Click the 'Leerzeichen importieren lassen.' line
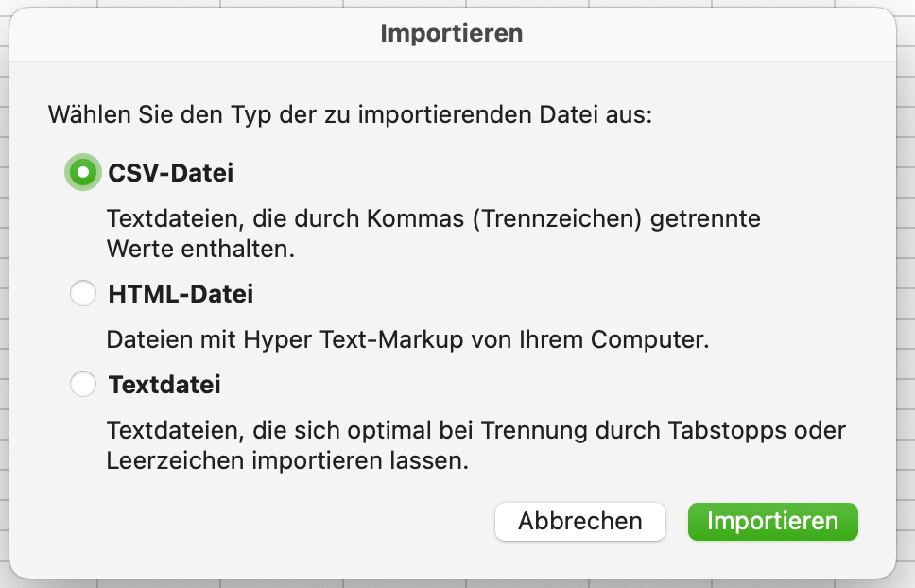Image resolution: width=915 pixels, height=588 pixels. click(287, 460)
